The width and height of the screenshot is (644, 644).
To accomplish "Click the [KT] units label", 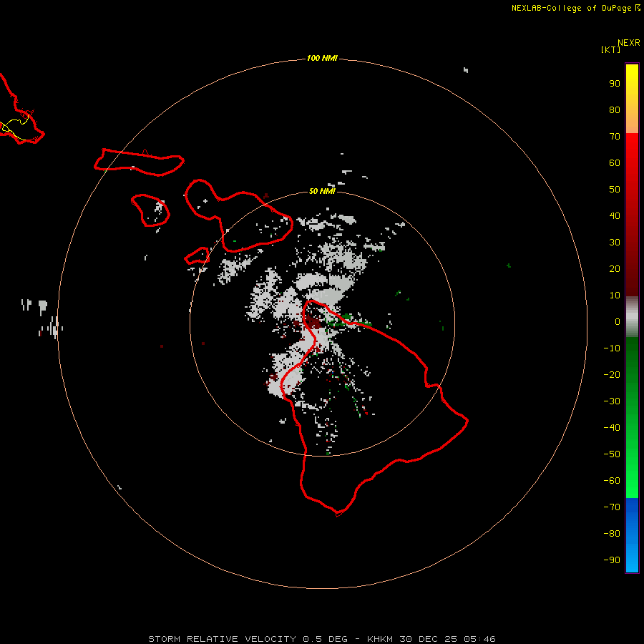I will tap(610, 49).
